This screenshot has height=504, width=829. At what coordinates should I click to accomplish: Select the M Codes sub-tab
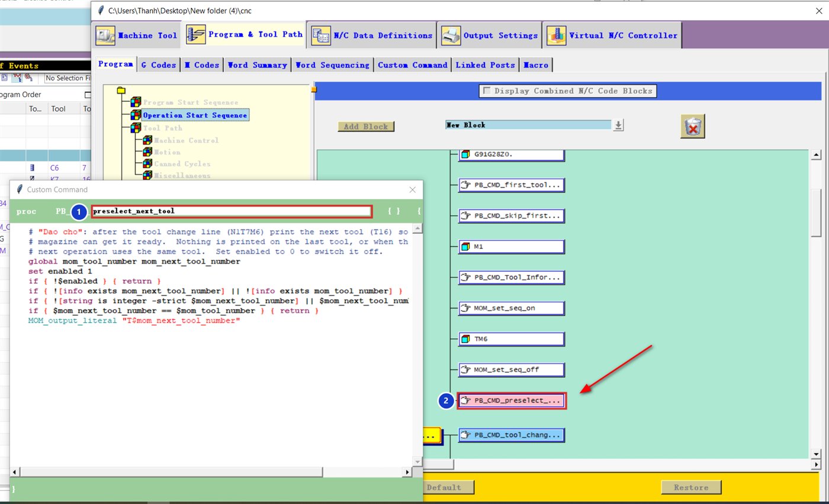(202, 65)
